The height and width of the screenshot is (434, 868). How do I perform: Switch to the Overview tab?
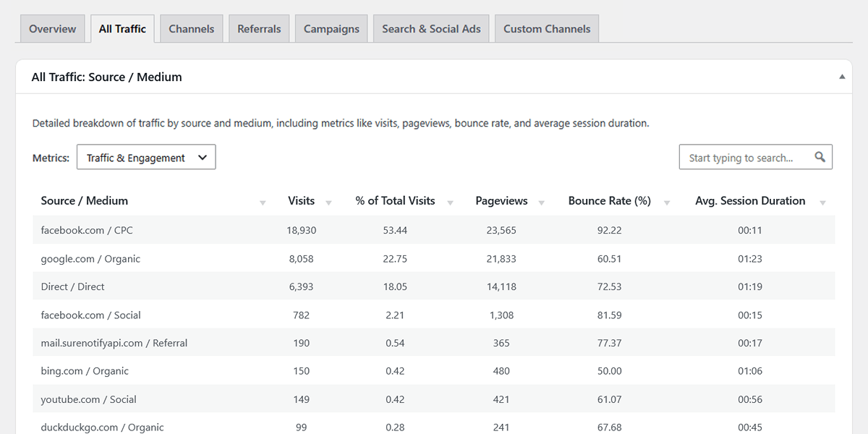52,29
